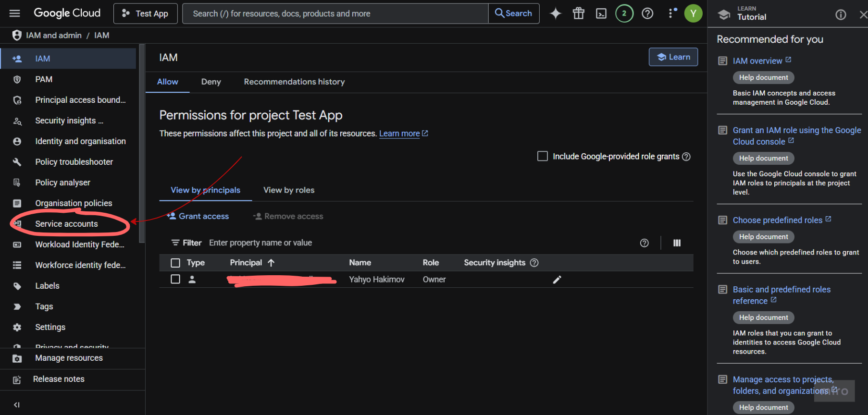Edit principal Yahyo Hakimov pencil icon
The width and height of the screenshot is (868, 415).
coord(557,280)
